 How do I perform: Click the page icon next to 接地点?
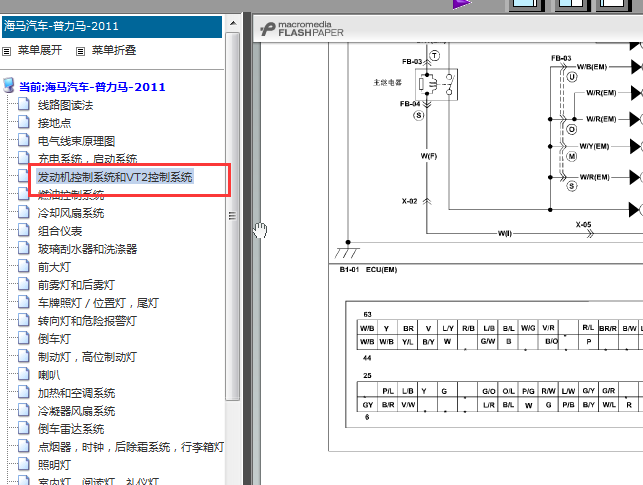coord(24,122)
